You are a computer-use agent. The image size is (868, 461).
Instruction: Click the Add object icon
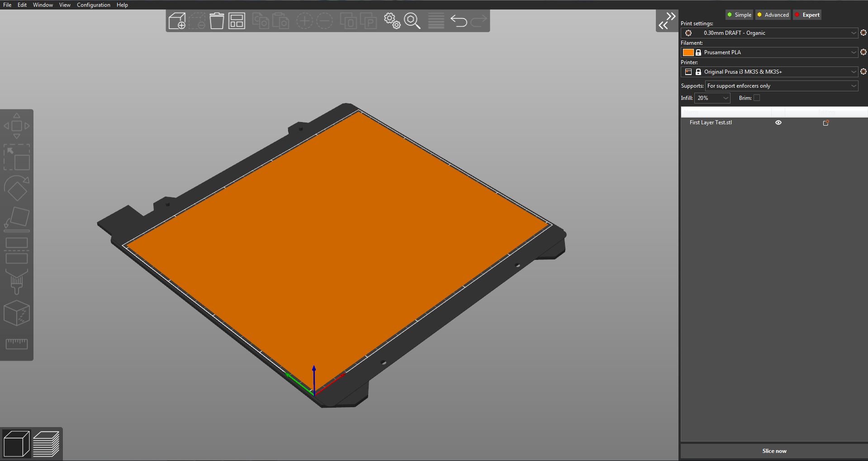click(x=177, y=20)
